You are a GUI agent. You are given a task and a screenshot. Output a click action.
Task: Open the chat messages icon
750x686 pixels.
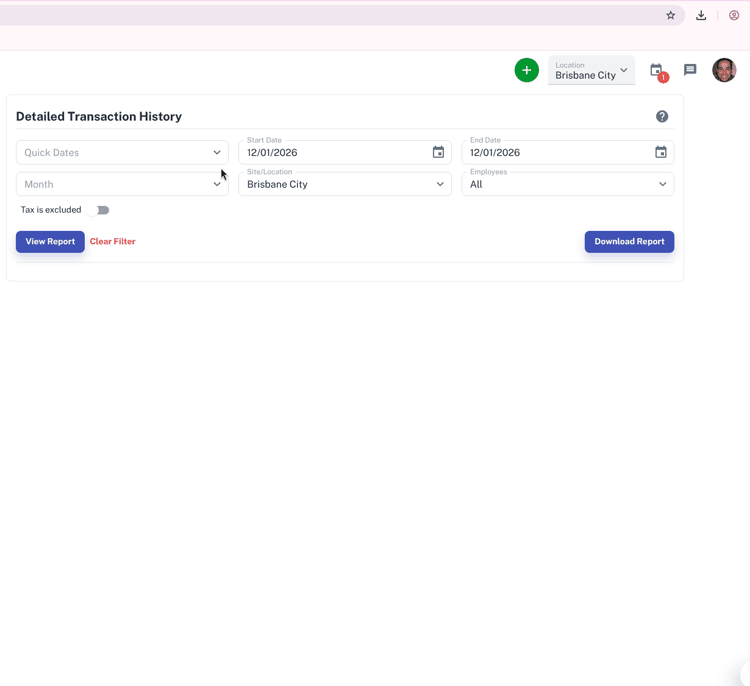click(690, 70)
